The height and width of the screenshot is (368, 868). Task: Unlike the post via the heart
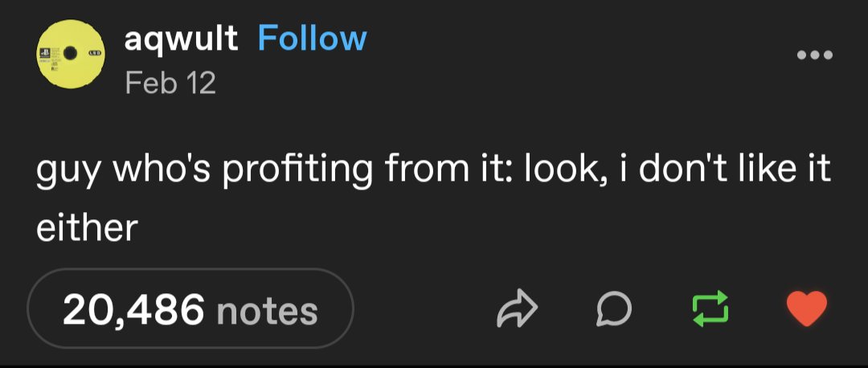805,309
